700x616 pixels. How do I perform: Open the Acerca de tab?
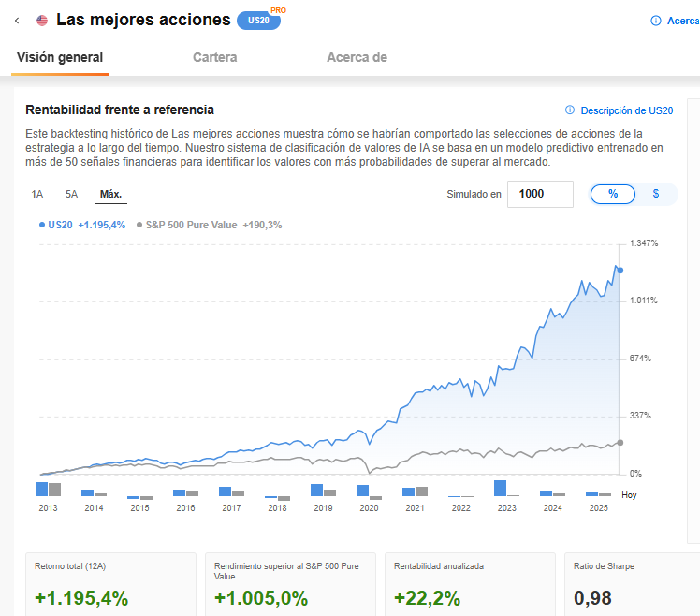click(x=357, y=57)
